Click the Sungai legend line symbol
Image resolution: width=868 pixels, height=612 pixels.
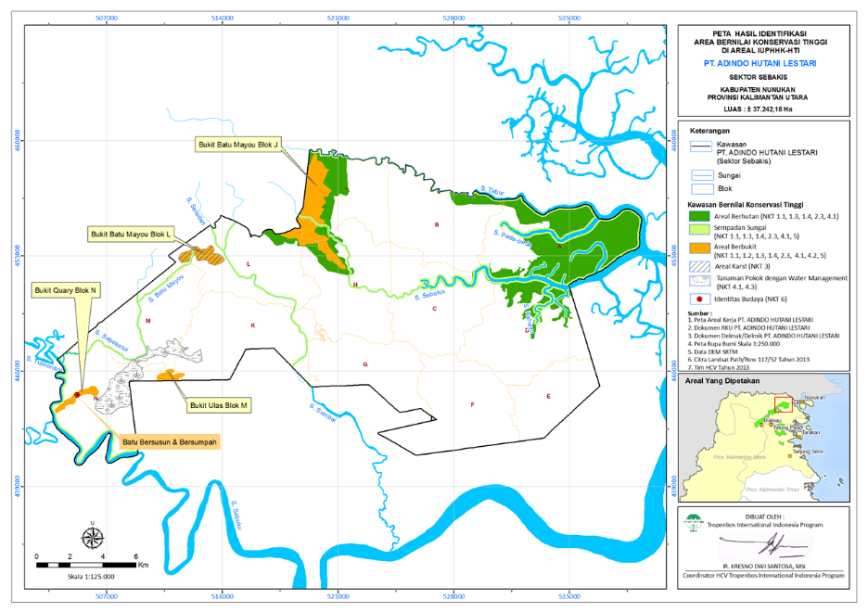pos(701,175)
